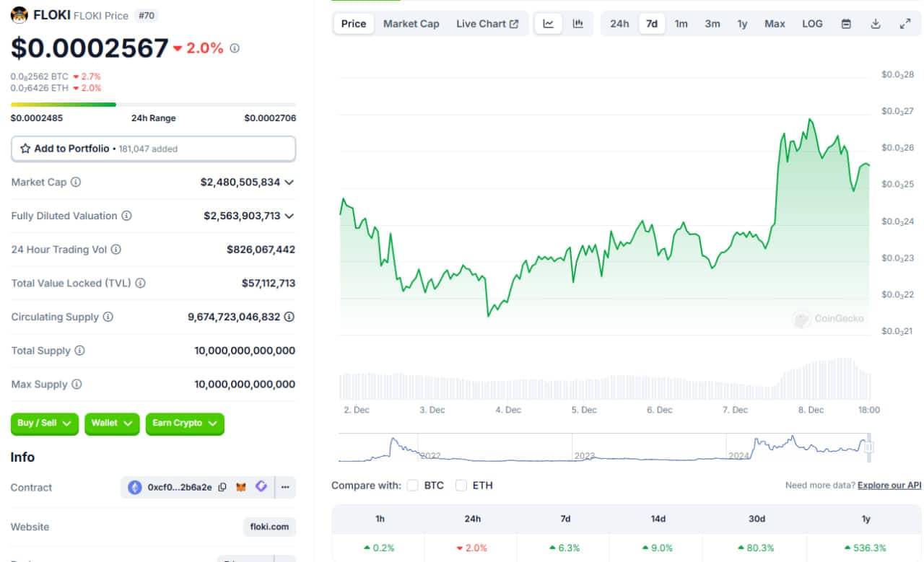Click the #70 rank badge
This screenshot has width=924, height=562.
147,16
